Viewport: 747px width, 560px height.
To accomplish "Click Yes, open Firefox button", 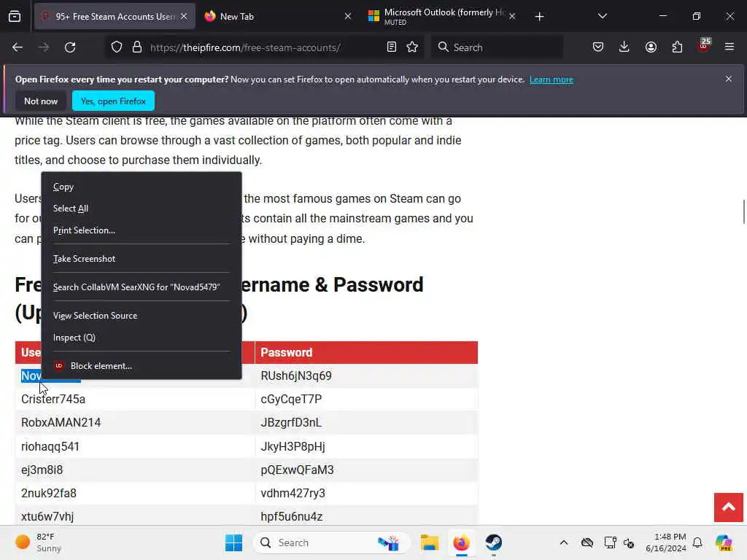I will pos(113,101).
